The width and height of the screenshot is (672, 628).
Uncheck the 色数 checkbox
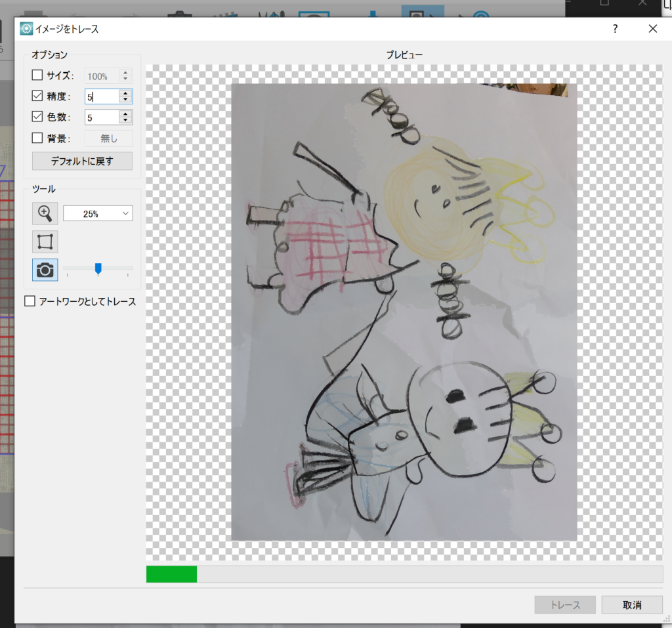click(37, 117)
